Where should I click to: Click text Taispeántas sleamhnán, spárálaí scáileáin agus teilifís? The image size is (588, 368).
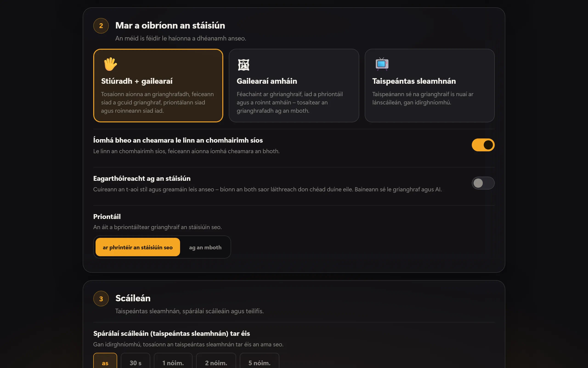click(189, 311)
